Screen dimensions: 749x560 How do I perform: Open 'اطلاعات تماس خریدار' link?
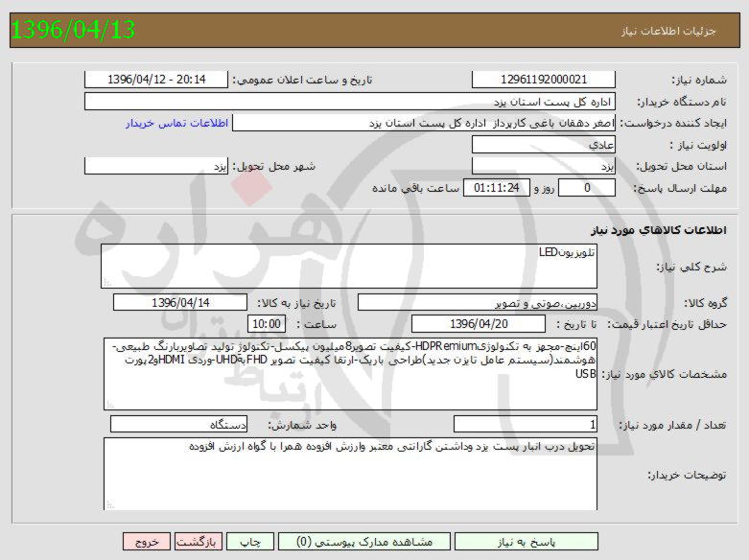pyautogui.click(x=176, y=124)
